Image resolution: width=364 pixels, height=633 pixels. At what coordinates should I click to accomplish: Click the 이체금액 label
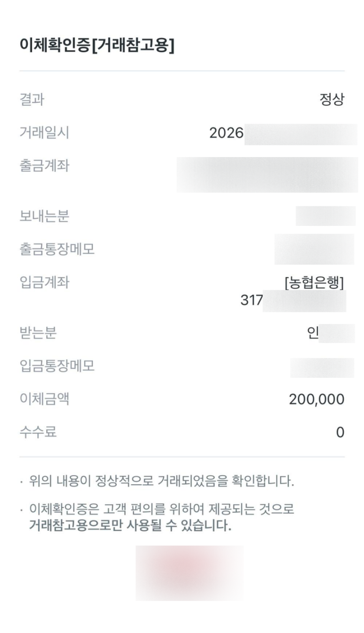[44, 399]
